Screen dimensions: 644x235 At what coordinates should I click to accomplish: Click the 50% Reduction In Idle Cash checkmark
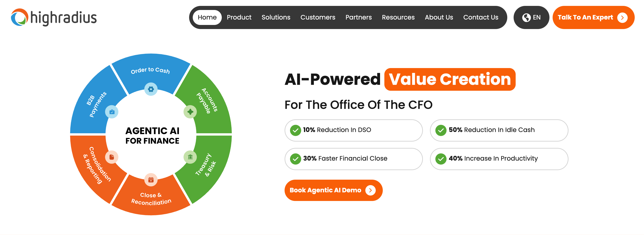point(441,130)
